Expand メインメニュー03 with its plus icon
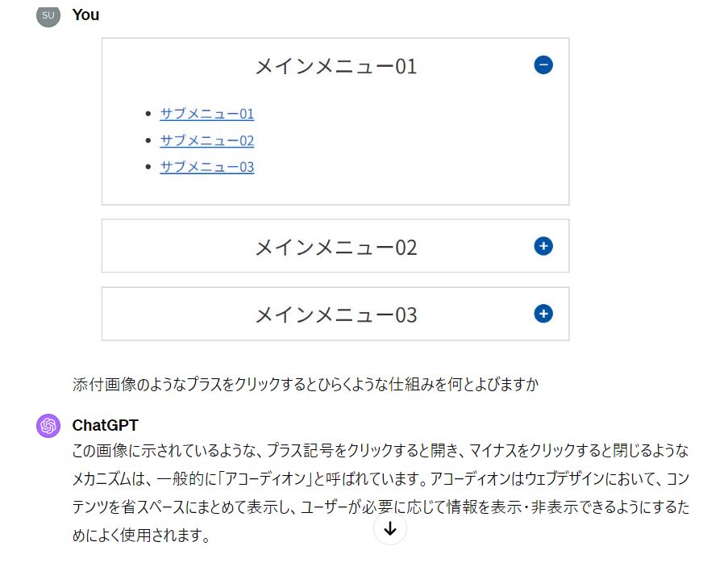The height and width of the screenshot is (563, 728). (x=543, y=314)
